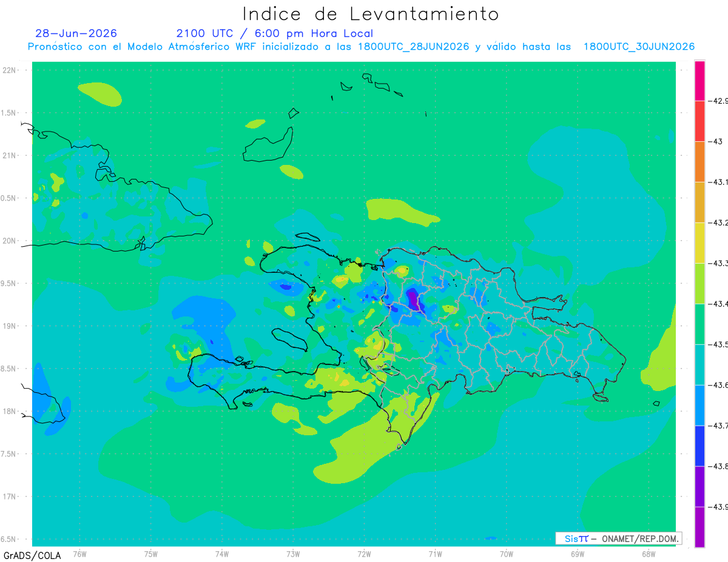Click the "75W" longitude label
The image size is (728, 562).
click(151, 554)
